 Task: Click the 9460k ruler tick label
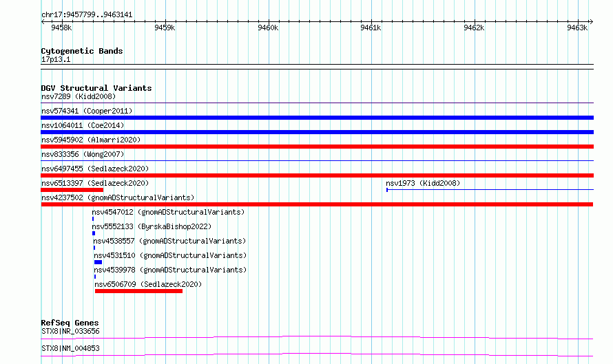click(268, 28)
